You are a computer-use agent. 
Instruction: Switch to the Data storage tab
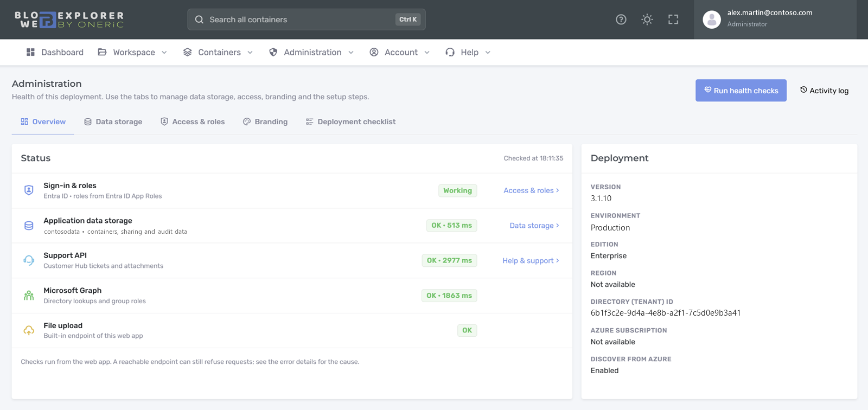[x=113, y=122]
